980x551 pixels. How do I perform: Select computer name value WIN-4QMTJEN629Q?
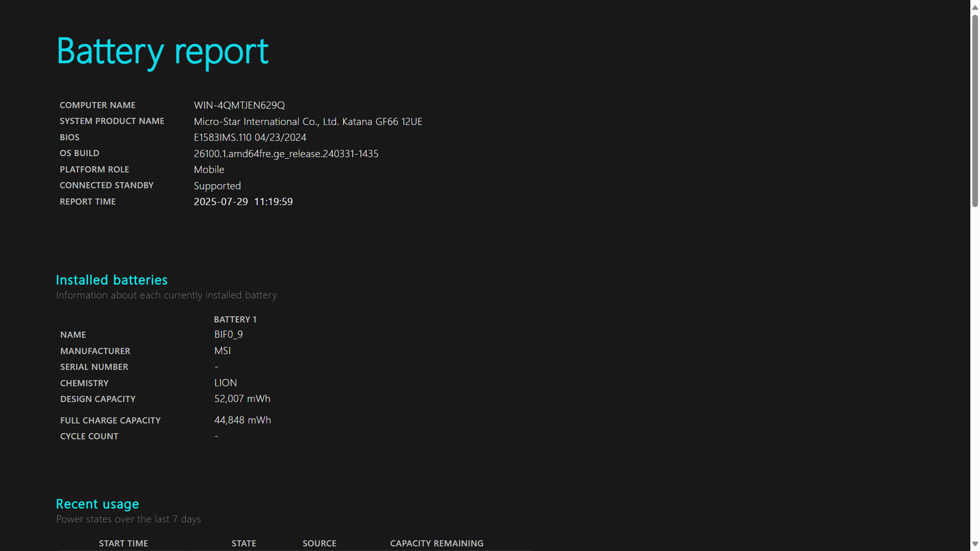[x=239, y=105]
